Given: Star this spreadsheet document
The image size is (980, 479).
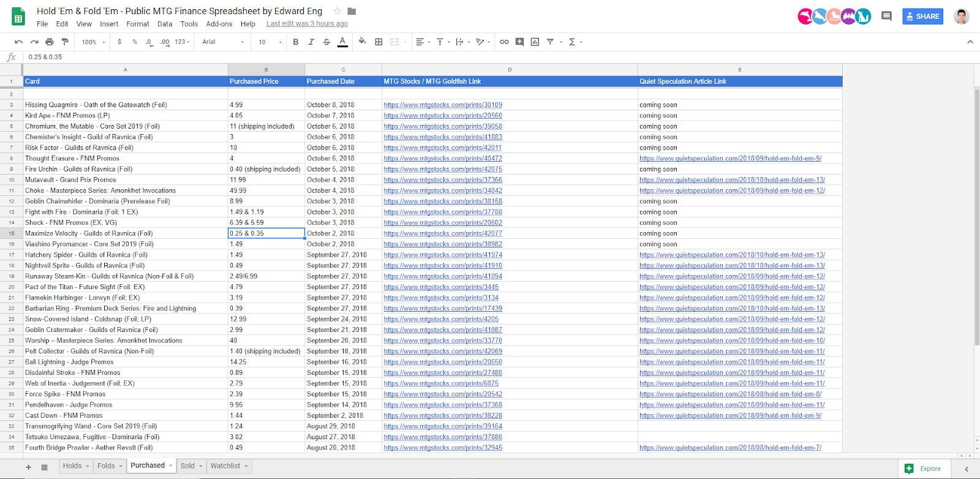Looking at the screenshot, I should 337,11.
